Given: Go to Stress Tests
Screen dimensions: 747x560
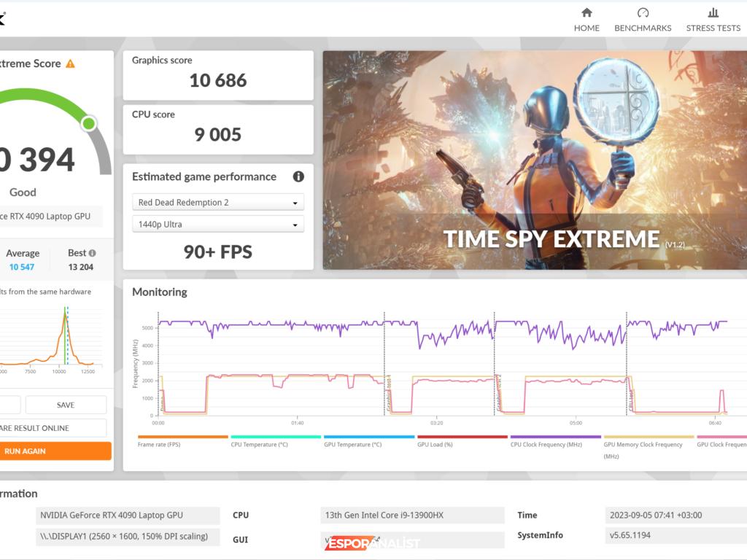Looking at the screenshot, I should [713, 20].
